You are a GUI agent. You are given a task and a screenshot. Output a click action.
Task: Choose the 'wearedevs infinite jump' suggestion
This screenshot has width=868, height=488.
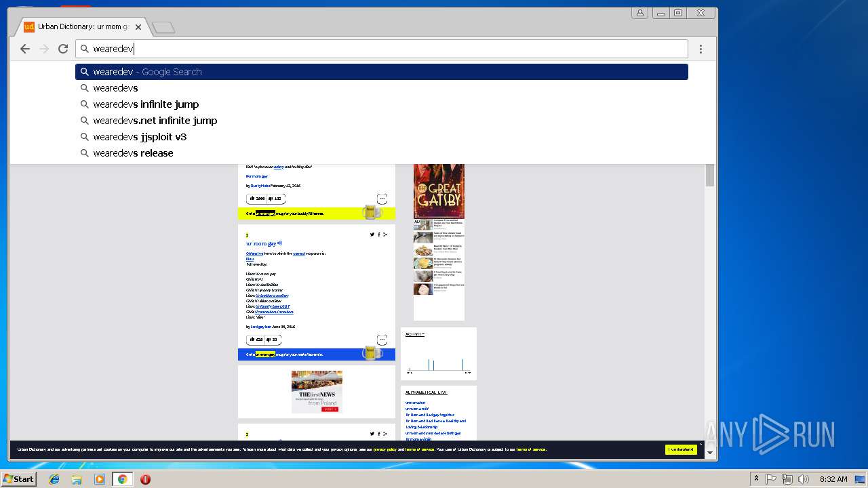pos(382,104)
